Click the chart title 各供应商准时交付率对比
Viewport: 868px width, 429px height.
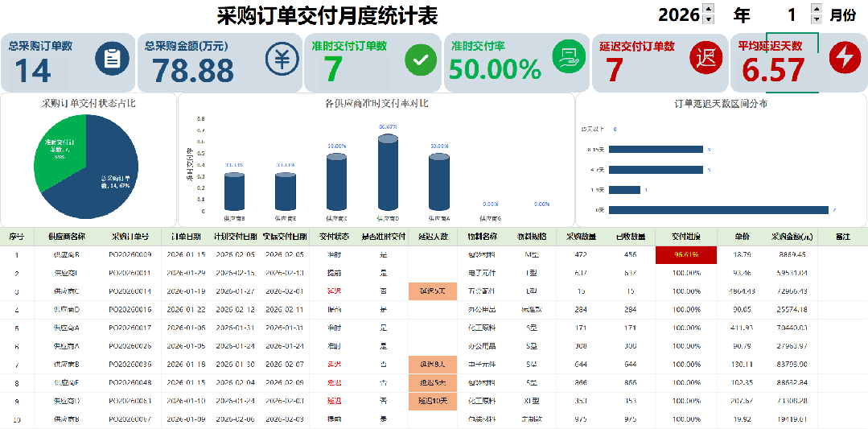[376, 104]
